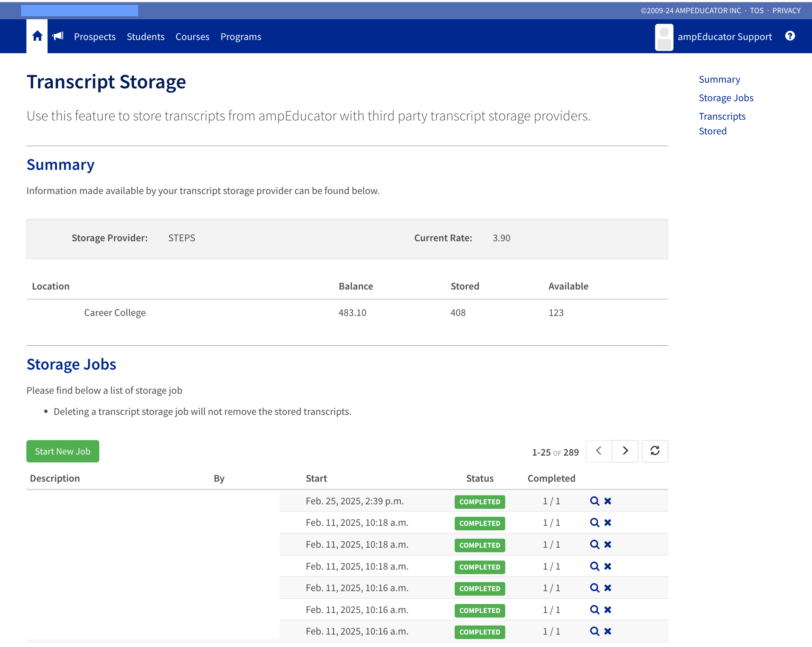Open the announcements megaphone icon
The image size is (812, 647).
58,36
